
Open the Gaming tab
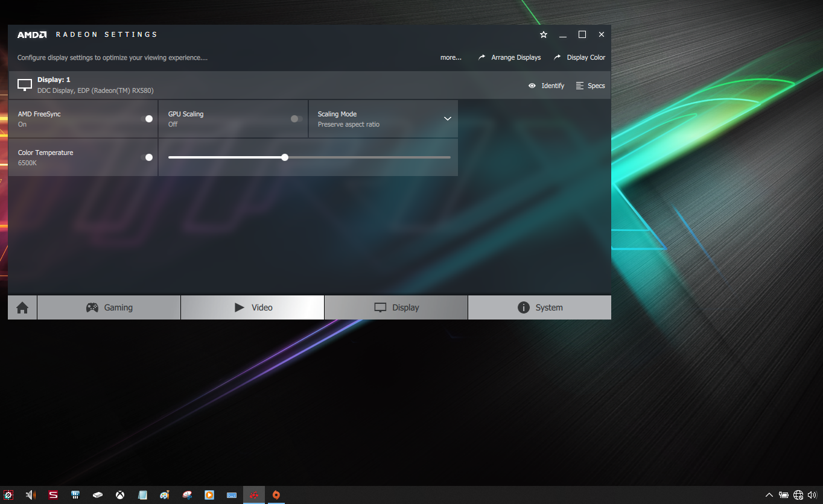(109, 307)
